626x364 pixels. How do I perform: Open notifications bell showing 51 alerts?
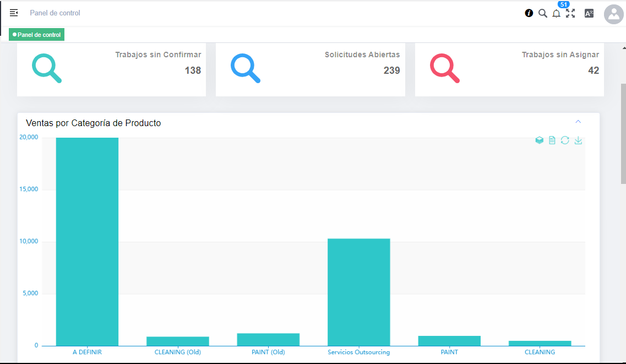tap(557, 13)
